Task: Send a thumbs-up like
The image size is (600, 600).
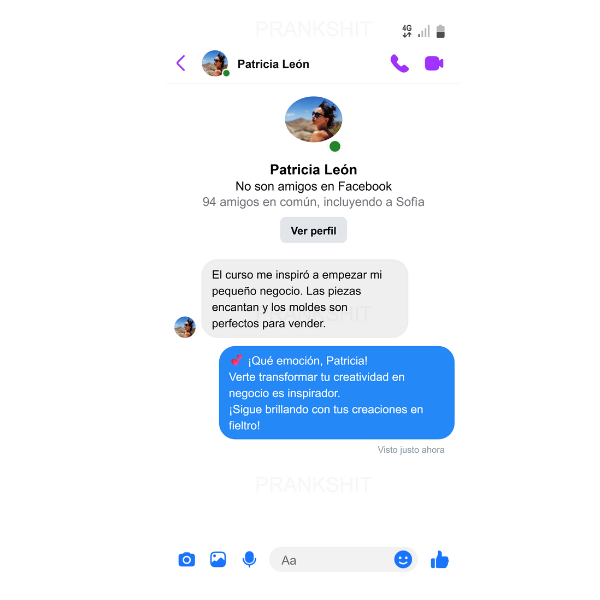Action: (x=439, y=559)
